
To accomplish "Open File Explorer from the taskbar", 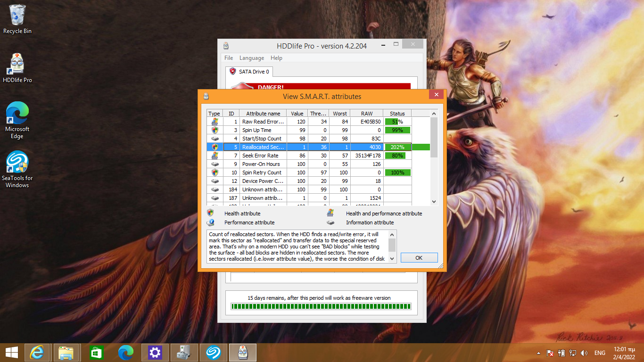I will click(x=66, y=352).
